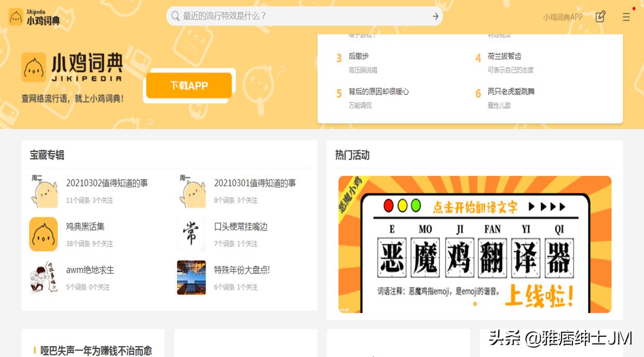Screen dimensions: 644x357
Task: Click the 11个词条 3个关注 stats text
Action: pos(89,200)
